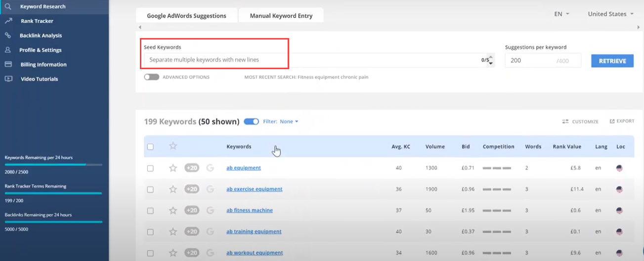This screenshot has height=261, width=644.
Task: Open Backlink Analysis in sidebar
Action: click(x=41, y=36)
